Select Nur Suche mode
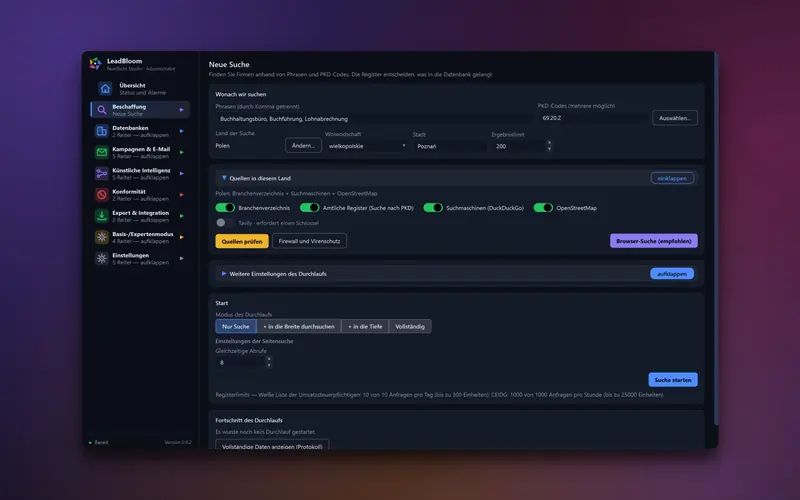The image size is (800, 500). coord(236,327)
